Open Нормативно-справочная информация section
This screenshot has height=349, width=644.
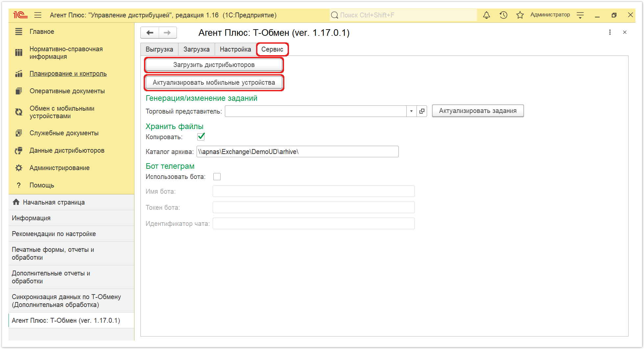[x=66, y=53]
